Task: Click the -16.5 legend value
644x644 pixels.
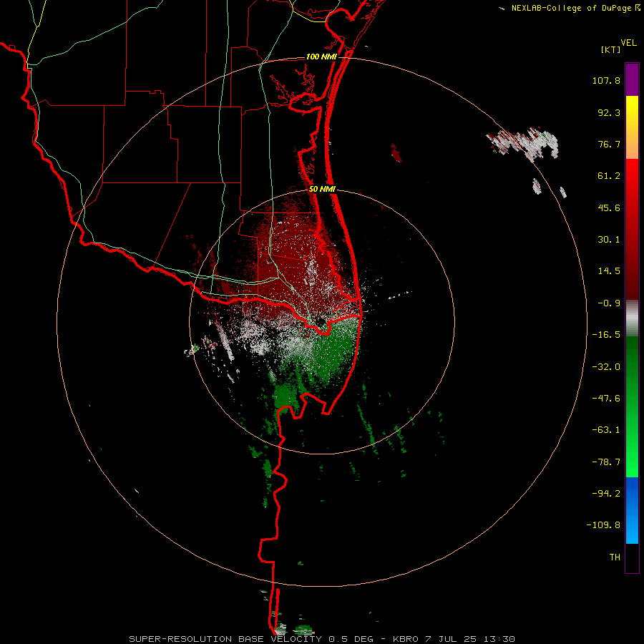Action: point(606,335)
